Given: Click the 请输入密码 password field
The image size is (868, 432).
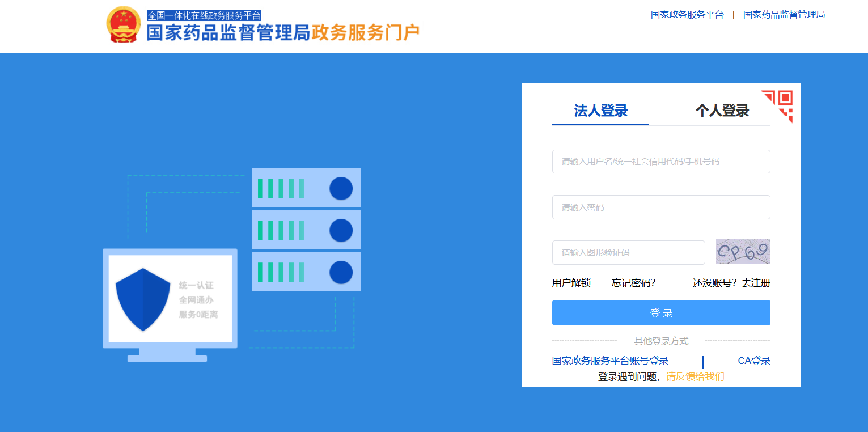Looking at the screenshot, I should click(x=660, y=207).
